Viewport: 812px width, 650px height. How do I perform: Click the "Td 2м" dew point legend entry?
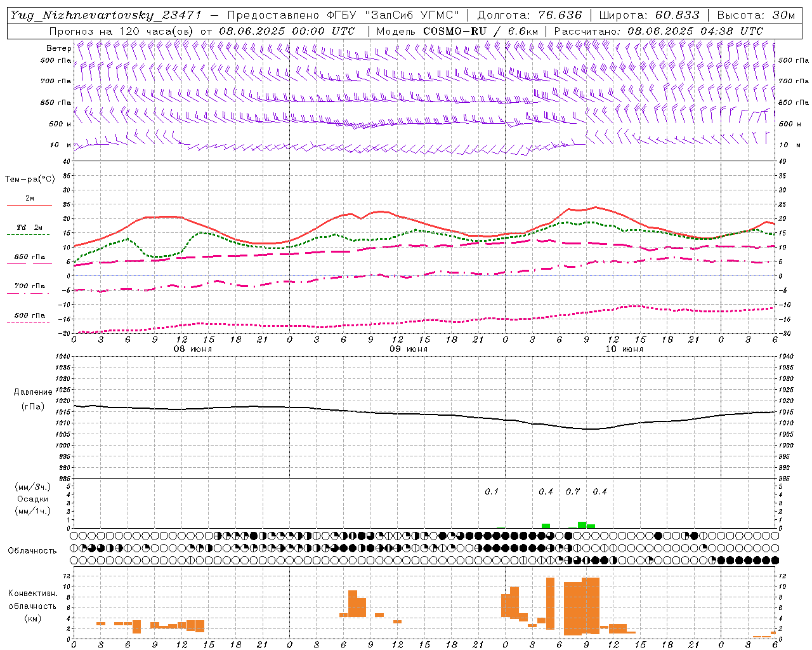(x=30, y=227)
